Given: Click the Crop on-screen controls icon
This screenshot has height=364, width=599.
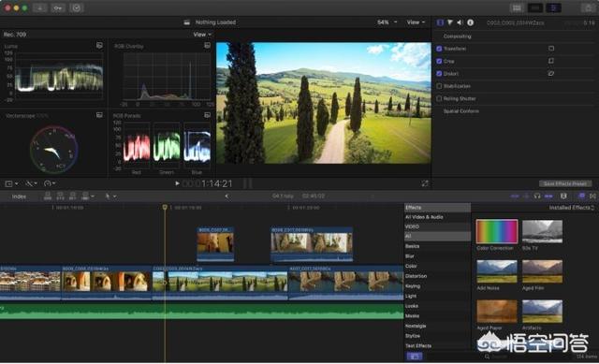Looking at the screenshot, I should click(551, 61).
